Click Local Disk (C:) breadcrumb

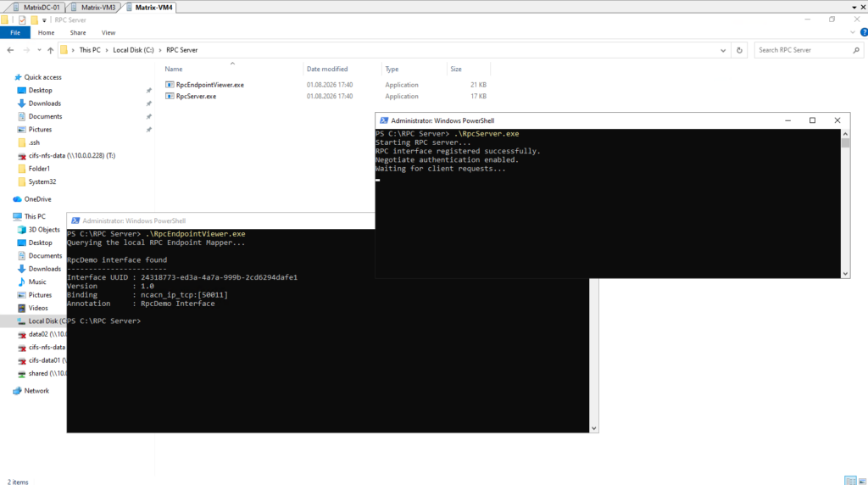[133, 50]
